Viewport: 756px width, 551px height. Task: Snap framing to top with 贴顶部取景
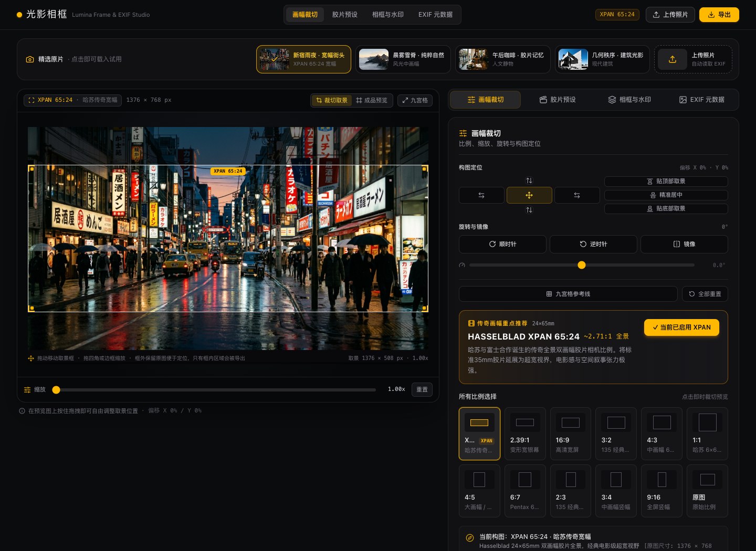(666, 181)
